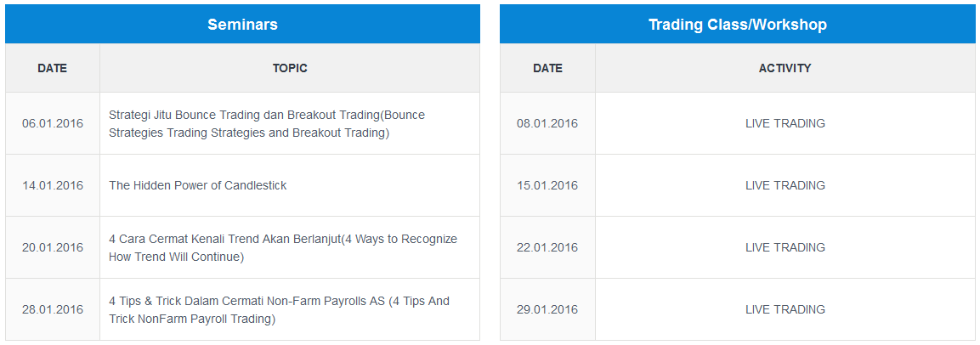Select the 06.01.2016 seminar date
980x345 pixels.
pyautogui.click(x=53, y=124)
